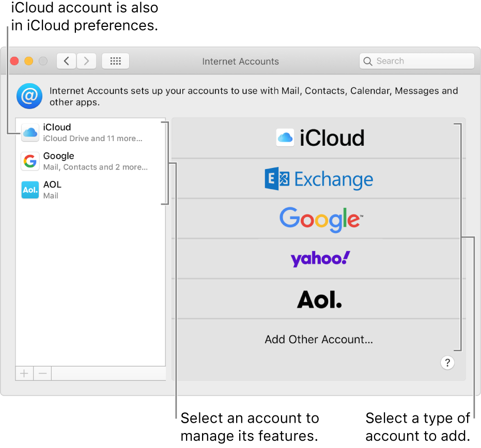Click the Aol. icon in the accounts list
Image resolution: width=481 pixels, height=448 pixels.
click(30, 190)
